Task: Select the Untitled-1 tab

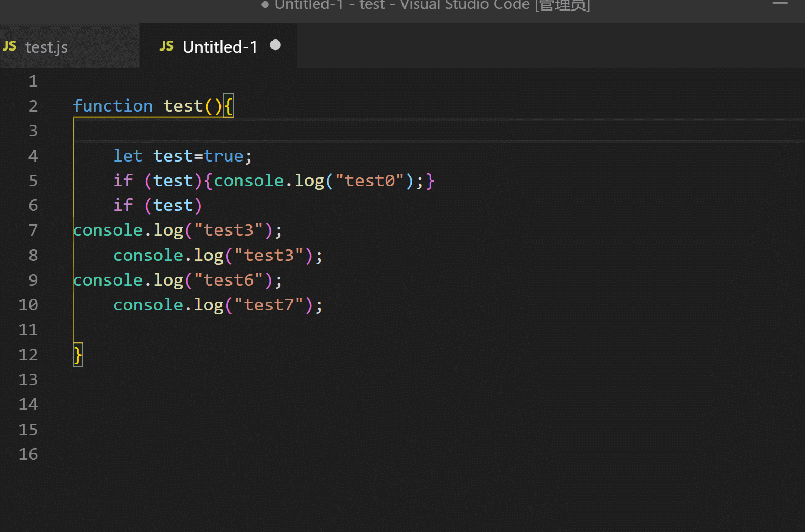Action: tap(219, 46)
